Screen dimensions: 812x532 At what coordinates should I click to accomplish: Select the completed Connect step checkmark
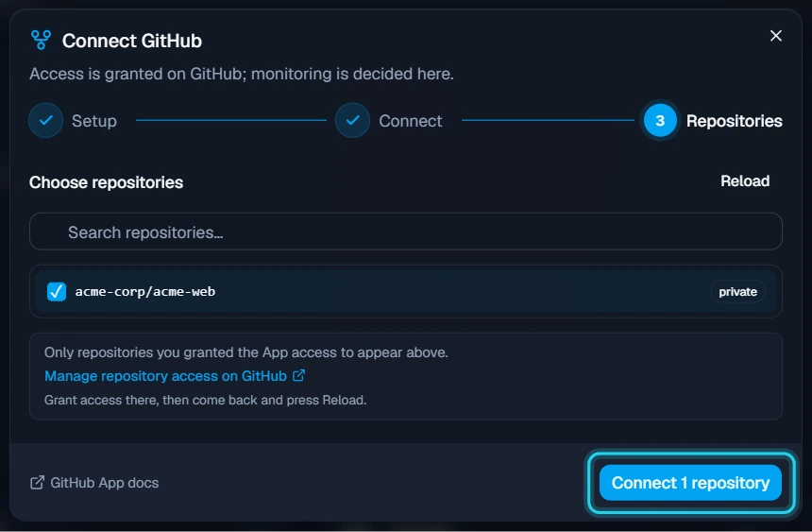(353, 120)
